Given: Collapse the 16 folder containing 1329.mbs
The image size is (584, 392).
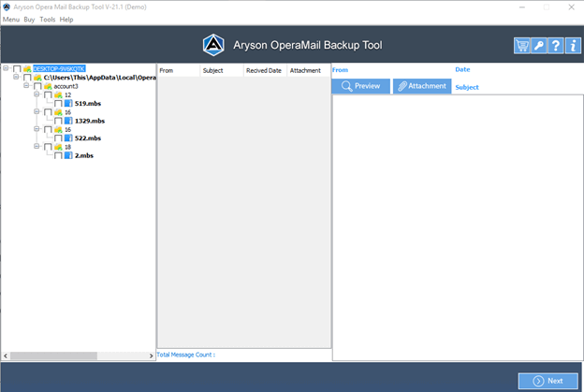Looking at the screenshot, I should pyautogui.click(x=36, y=111).
